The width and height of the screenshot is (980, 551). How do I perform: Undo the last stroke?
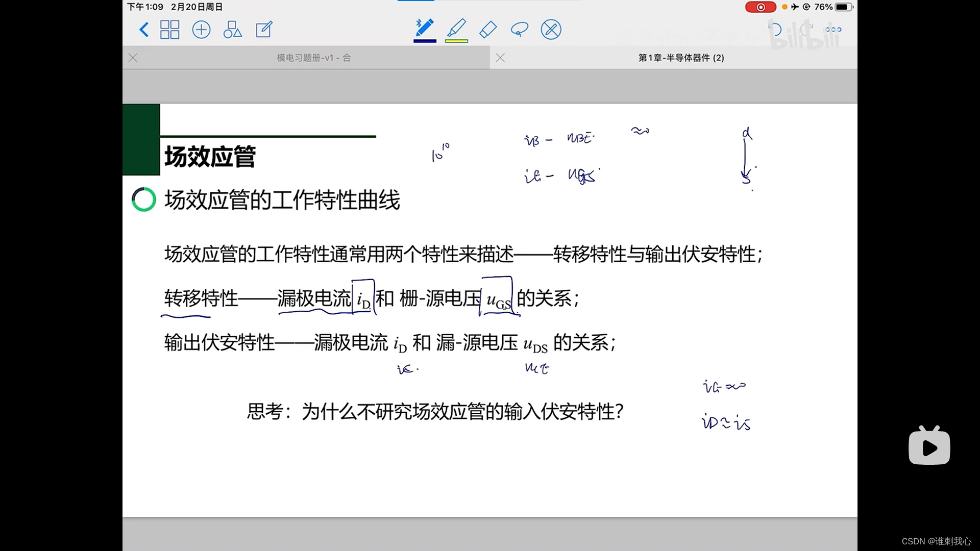(775, 30)
